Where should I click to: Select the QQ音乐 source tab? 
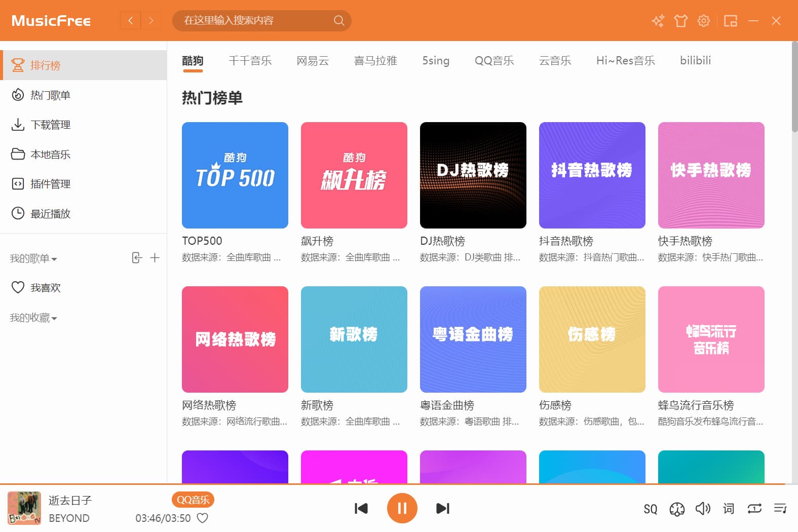click(494, 61)
